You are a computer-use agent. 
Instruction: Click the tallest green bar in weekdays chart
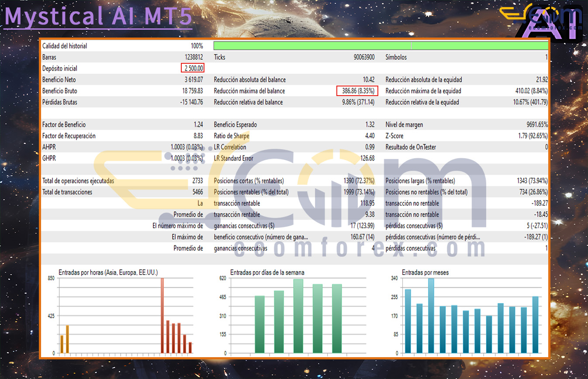coord(298,316)
